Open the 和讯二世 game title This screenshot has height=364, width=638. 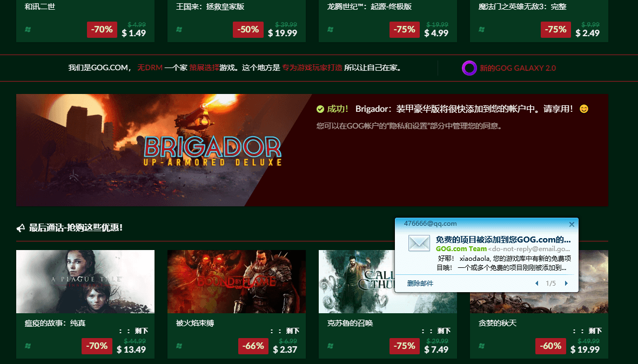[x=40, y=6]
